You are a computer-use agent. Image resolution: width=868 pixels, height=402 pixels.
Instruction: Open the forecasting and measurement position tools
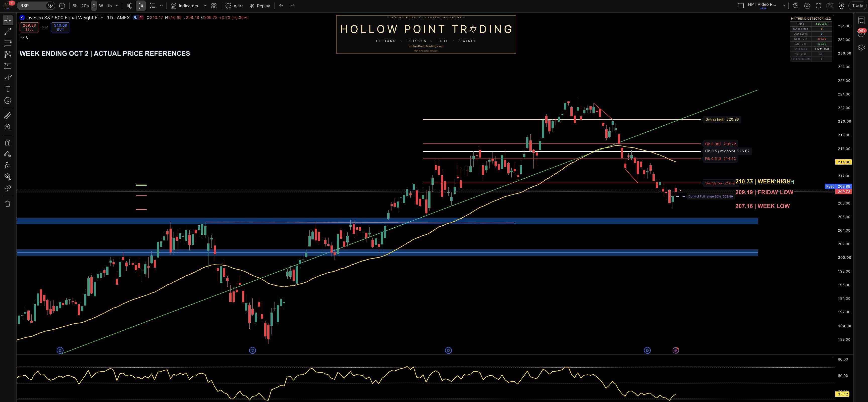[8, 66]
